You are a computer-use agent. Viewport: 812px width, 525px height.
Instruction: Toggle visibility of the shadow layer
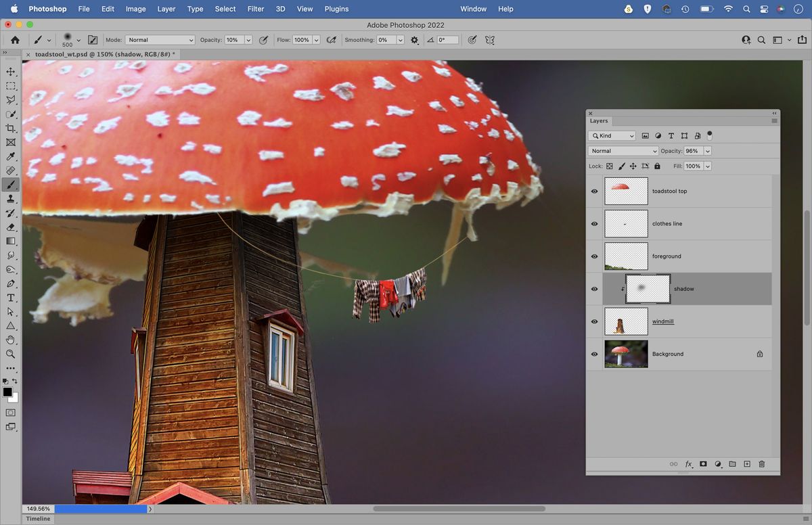[x=594, y=289]
